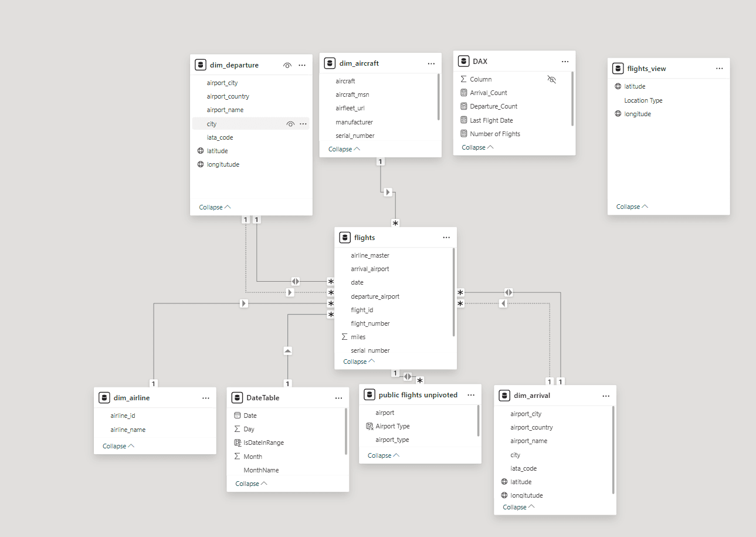Open the more options menu for public flights unpivoted
756x537 pixels.
tap(471, 394)
